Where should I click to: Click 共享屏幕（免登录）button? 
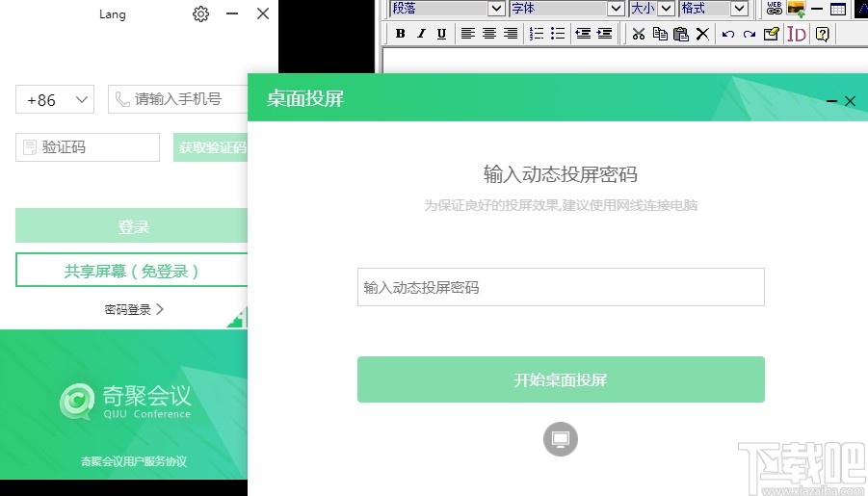pos(132,270)
